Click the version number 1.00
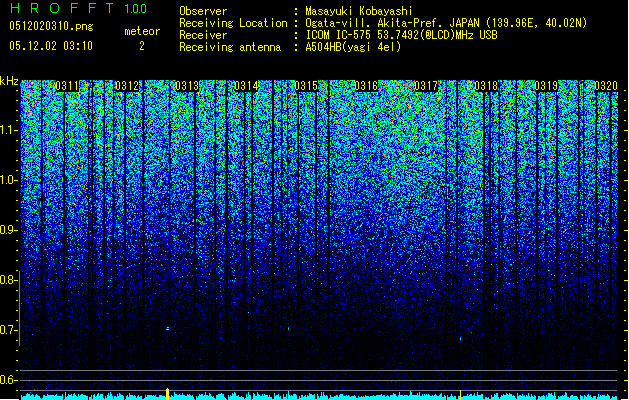Screen dimensions: 629x400 pos(136,8)
